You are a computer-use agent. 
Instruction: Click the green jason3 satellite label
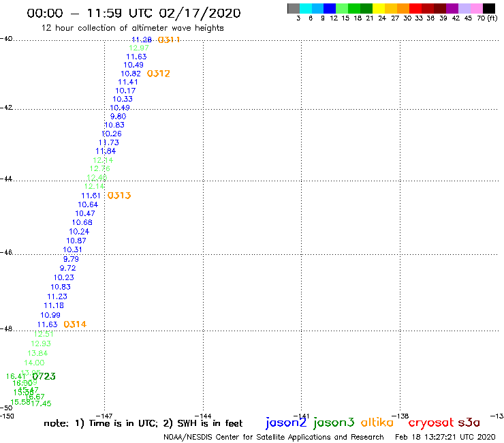coord(334,423)
